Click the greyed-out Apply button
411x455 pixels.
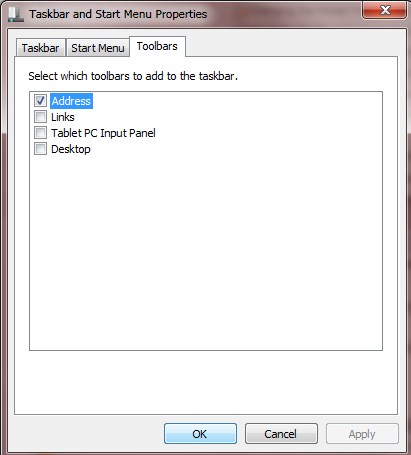(x=362, y=434)
